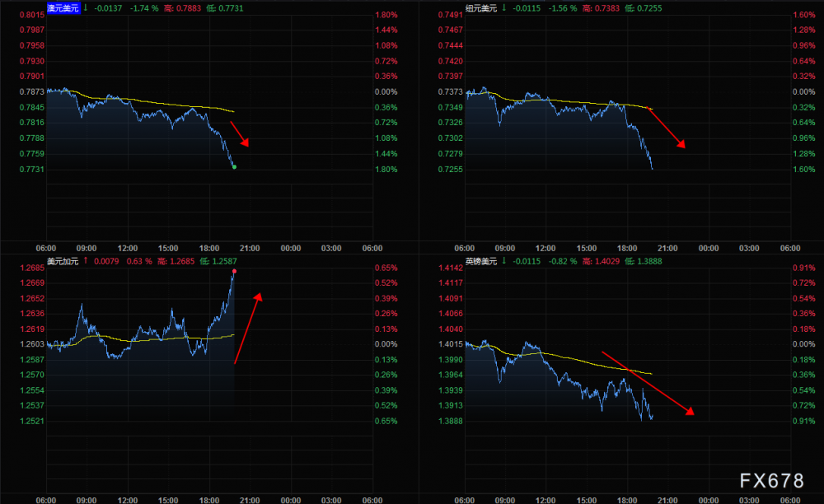This screenshot has width=824, height=504.
Task: Click the 0.7816 price axis label
Action: click(32, 123)
